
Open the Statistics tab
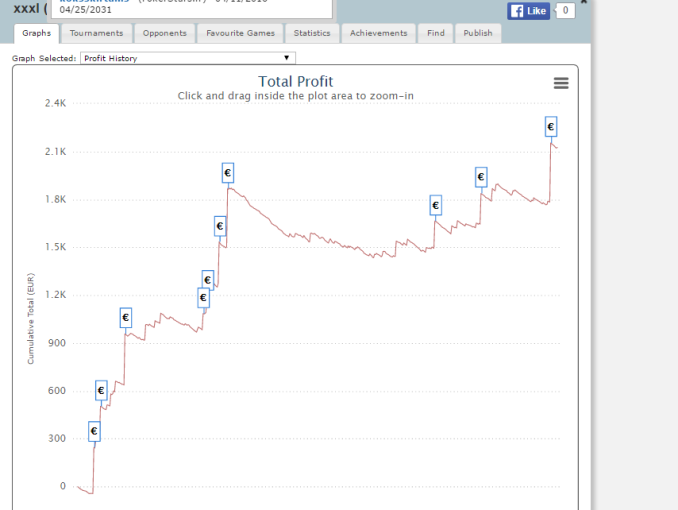point(312,33)
